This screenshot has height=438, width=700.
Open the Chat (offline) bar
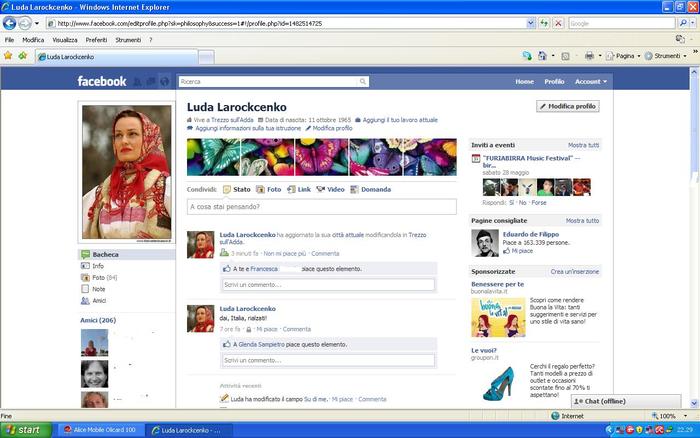pos(626,401)
